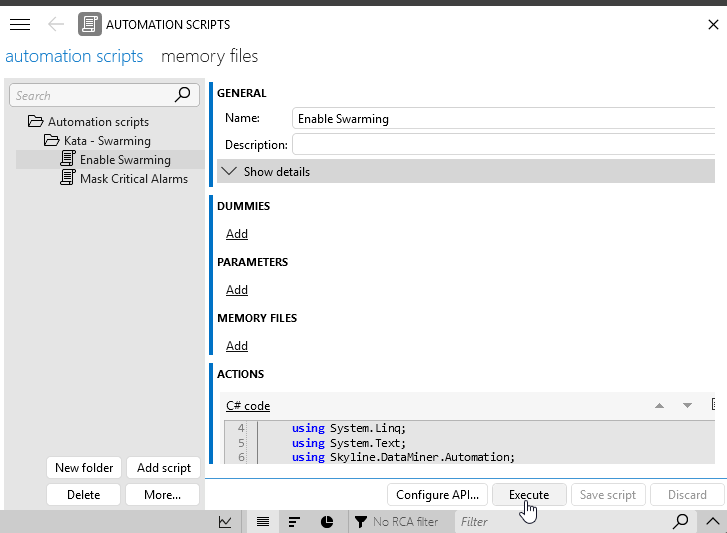
Task: Open the More... options button
Action: tap(162, 495)
